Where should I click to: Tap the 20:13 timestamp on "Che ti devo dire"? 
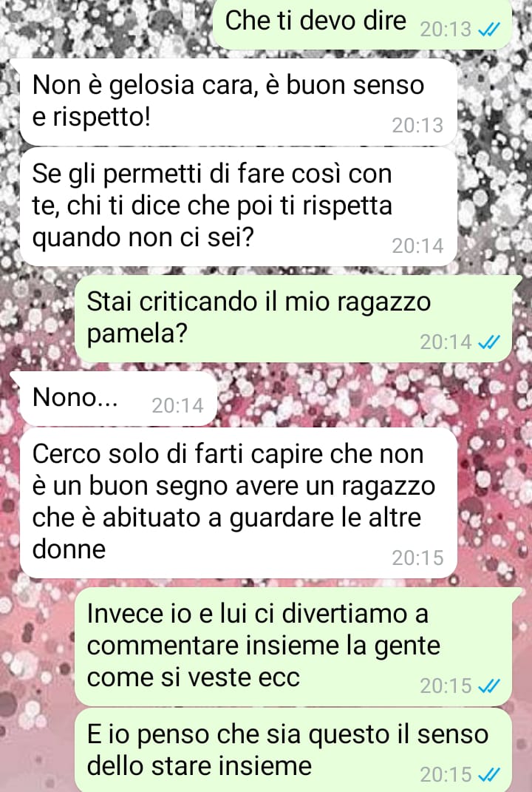(x=446, y=30)
